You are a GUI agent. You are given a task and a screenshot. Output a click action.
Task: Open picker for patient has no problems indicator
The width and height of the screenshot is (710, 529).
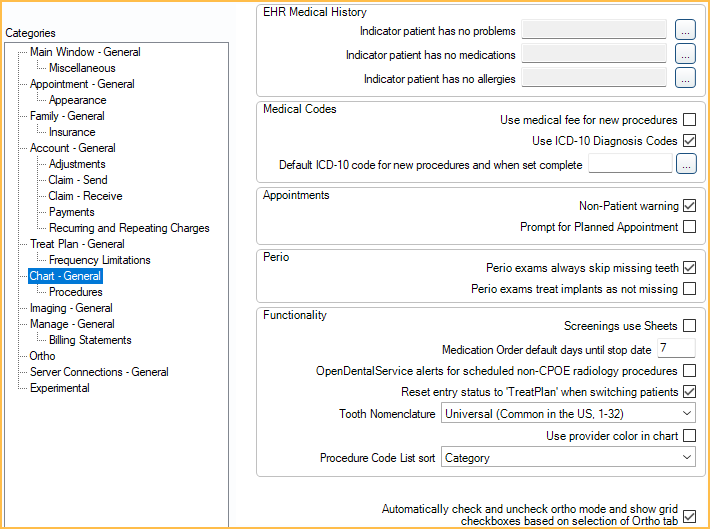point(685,30)
